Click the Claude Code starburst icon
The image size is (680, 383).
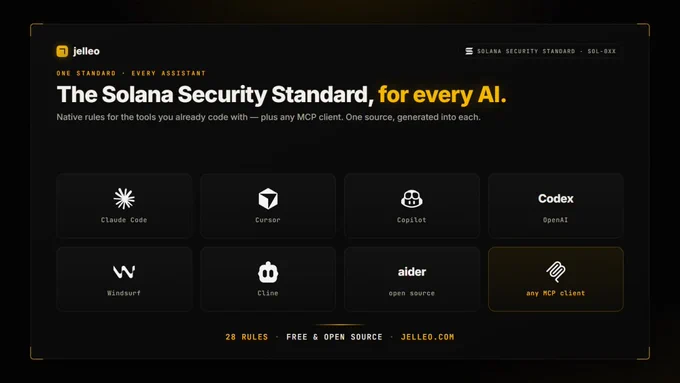click(124, 199)
